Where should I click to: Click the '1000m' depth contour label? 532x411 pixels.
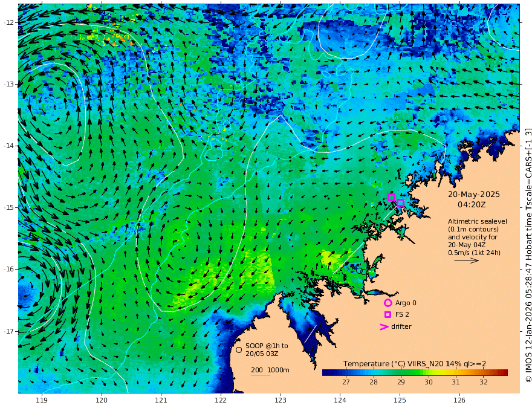pyautogui.click(x=278, y=370)
